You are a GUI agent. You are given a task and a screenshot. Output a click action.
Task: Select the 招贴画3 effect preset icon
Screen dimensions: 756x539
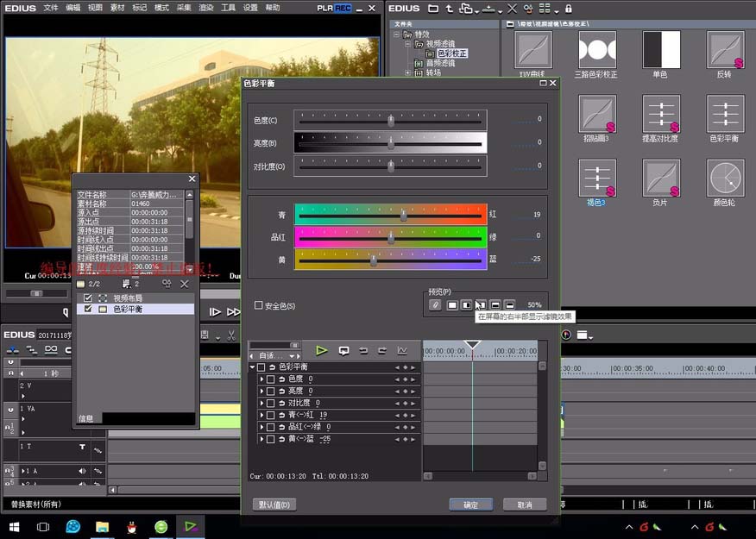(597, 114)
